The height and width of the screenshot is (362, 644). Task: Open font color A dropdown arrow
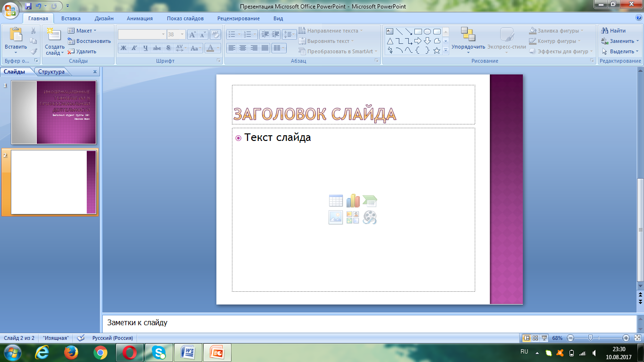click(218, 48)
